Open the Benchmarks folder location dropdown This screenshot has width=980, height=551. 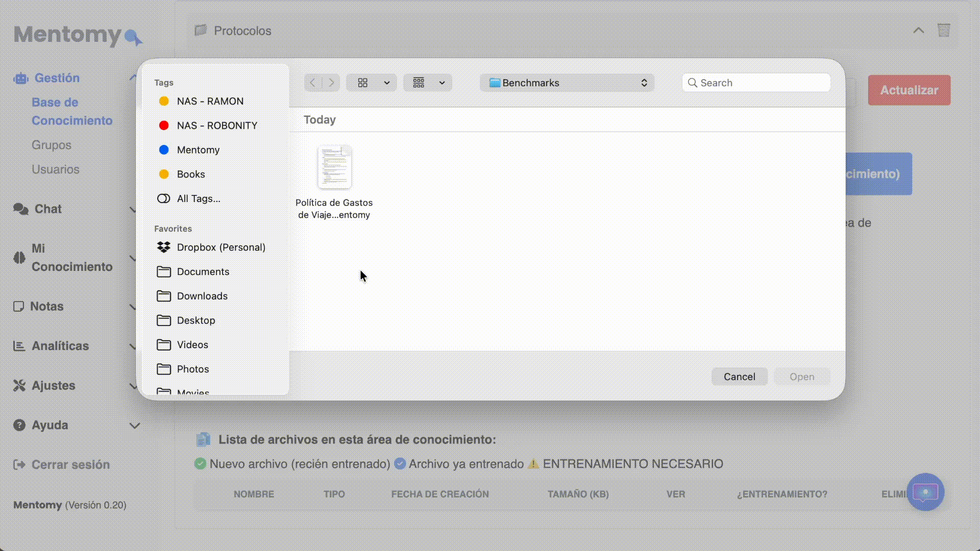point(567,83)
